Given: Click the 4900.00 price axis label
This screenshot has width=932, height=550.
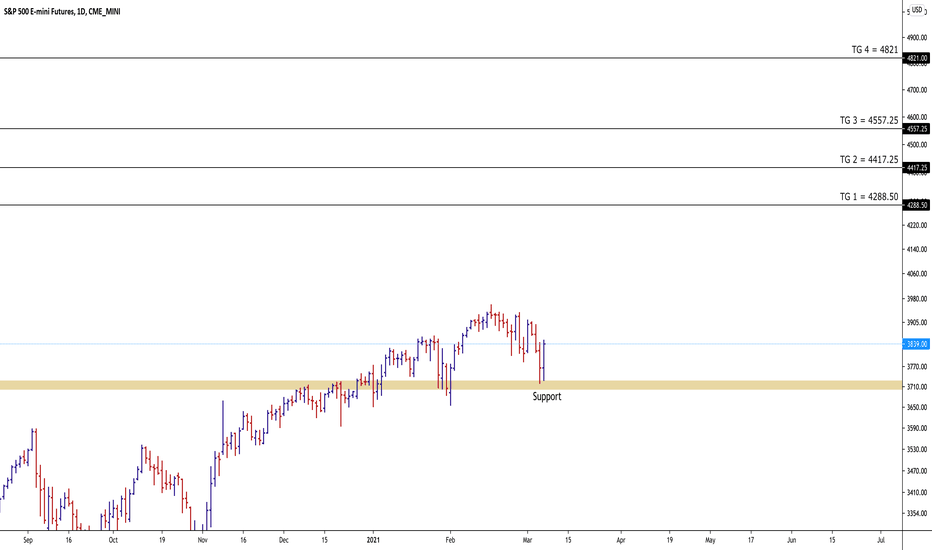Looking at the screenshot, I should pyautogui.click(x=917, y=37).
